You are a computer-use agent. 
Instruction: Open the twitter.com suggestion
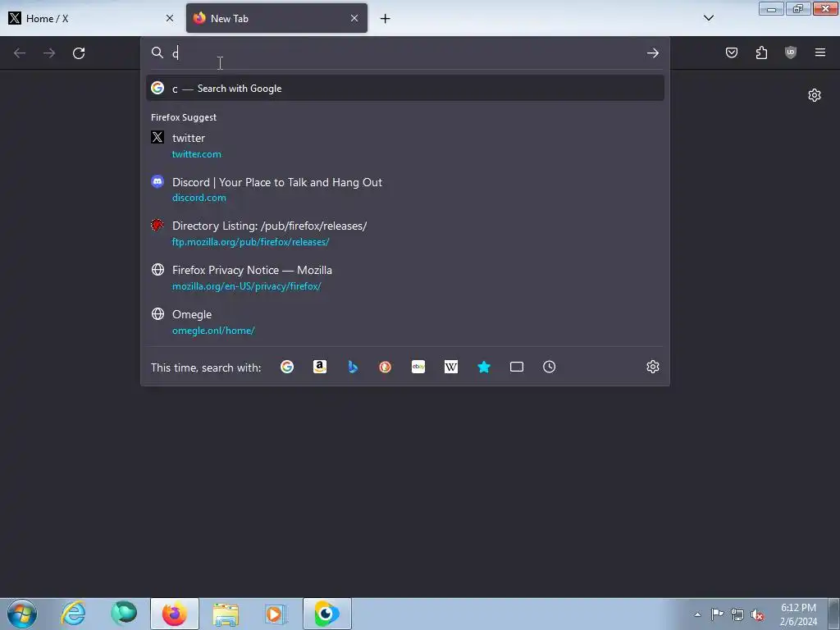click(x=405, y=146)
